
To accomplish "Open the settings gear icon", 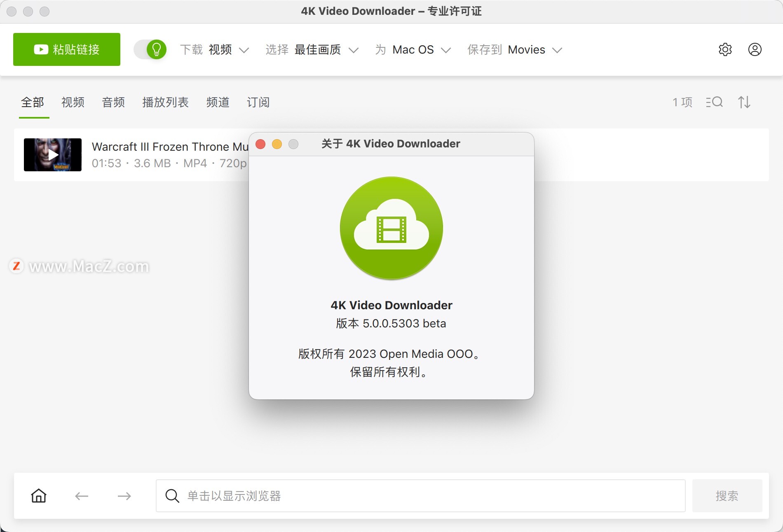I will pyautogui.click(x=726, y=50).
